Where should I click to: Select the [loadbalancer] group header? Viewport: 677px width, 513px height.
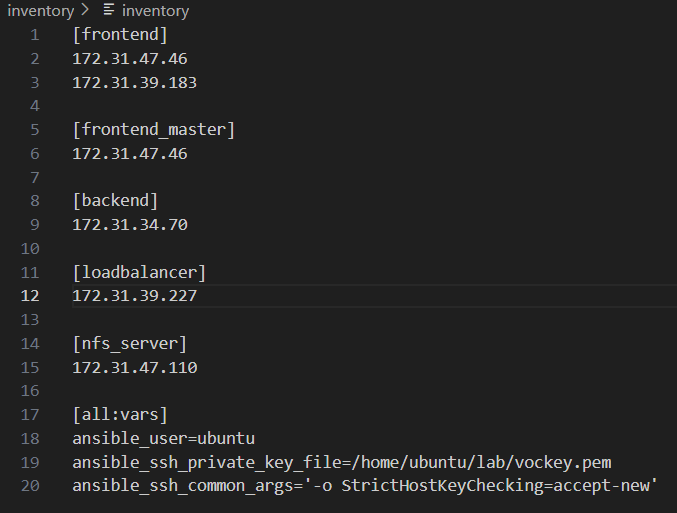(x=139, y=272)
